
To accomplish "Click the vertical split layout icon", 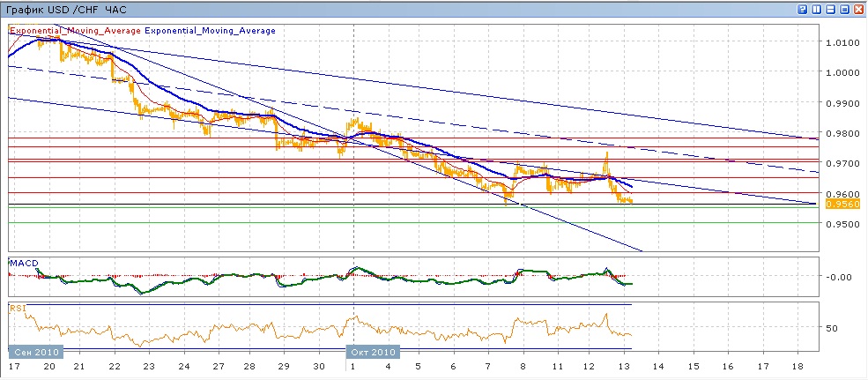I will tap(816, 9).
